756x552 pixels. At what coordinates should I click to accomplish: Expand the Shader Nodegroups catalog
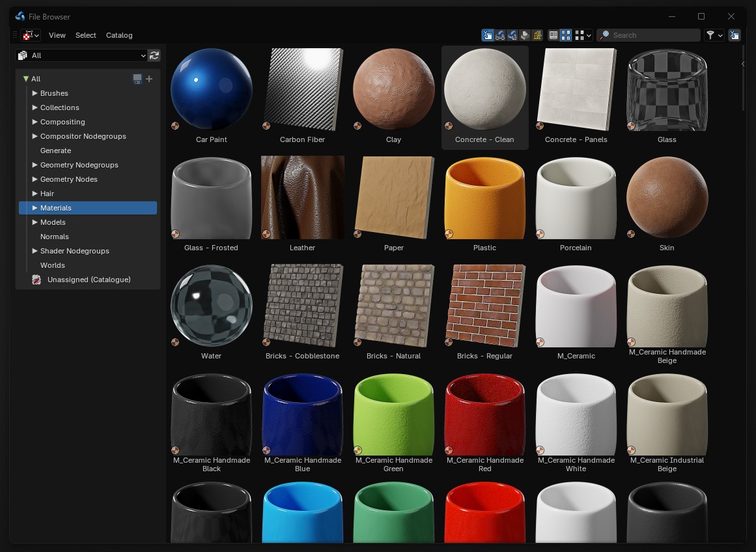pos(35,251)
